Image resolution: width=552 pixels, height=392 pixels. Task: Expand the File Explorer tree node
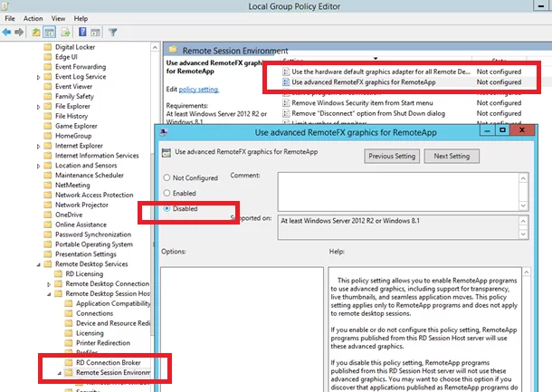pos(38,107)
